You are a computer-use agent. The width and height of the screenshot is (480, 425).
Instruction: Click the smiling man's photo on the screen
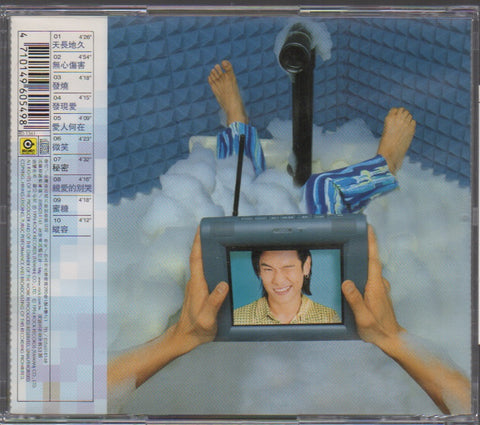287,287
